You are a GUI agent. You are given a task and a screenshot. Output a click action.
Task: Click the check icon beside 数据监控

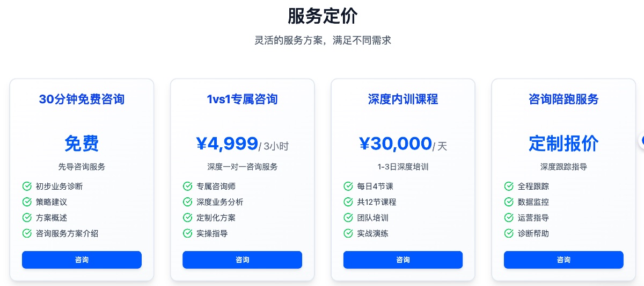[x=509, y=202]
